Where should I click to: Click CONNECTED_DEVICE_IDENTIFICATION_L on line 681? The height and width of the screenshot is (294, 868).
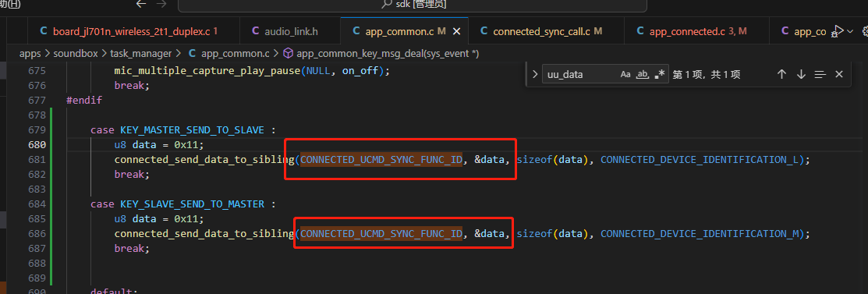click(x=700, y=159)
